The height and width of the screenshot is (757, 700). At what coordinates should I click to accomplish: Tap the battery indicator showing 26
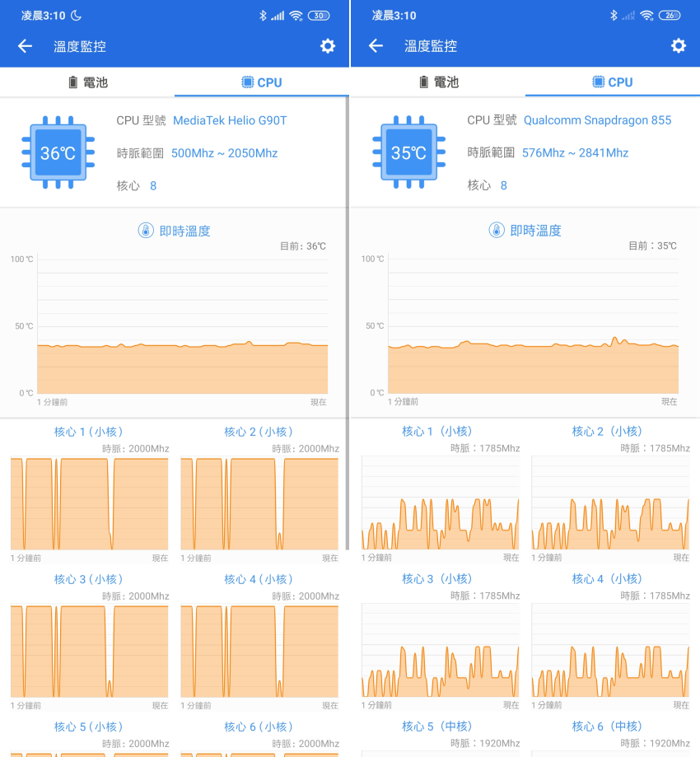click(x=670, y=16)
